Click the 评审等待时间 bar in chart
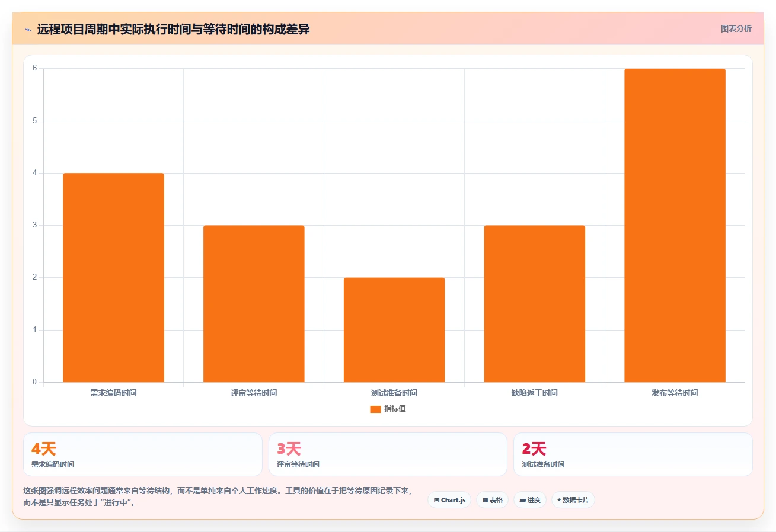The height and width of the screenshot is (532, 776). point(254,303)
